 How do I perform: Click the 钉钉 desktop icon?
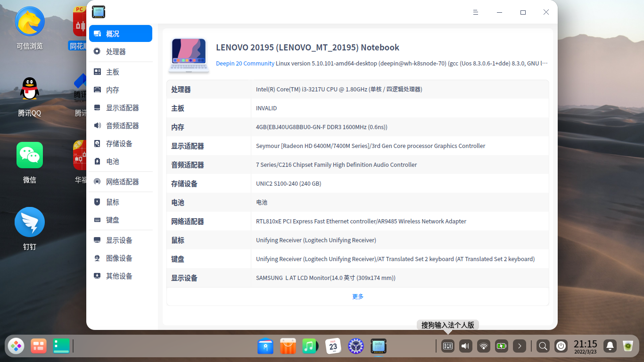tap(30, 229)
